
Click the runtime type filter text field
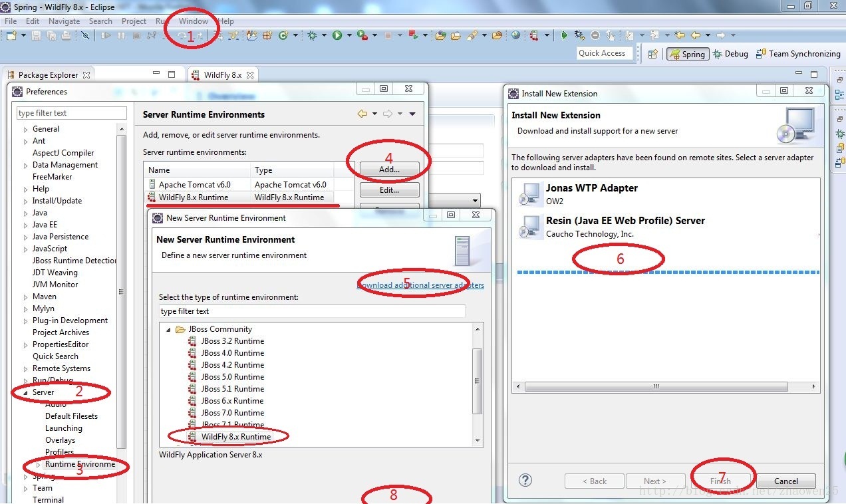(311, 311)
